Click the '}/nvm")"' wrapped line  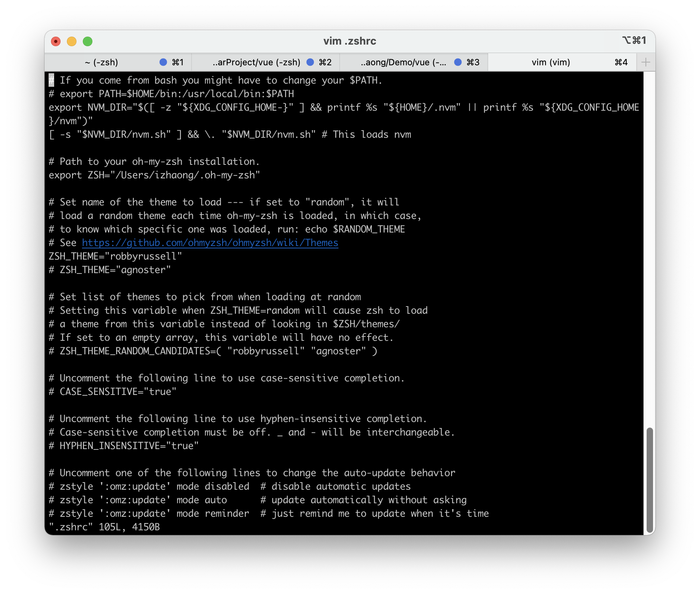click(x=70, y=121)
